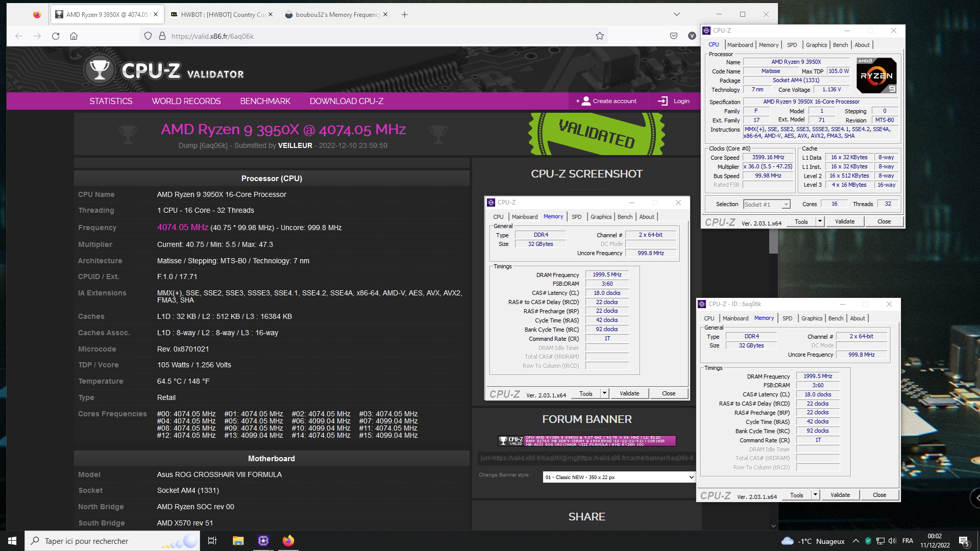Click the browser forward arrow icon
This screenshot has width=980, height=551.
click(37, 36)
